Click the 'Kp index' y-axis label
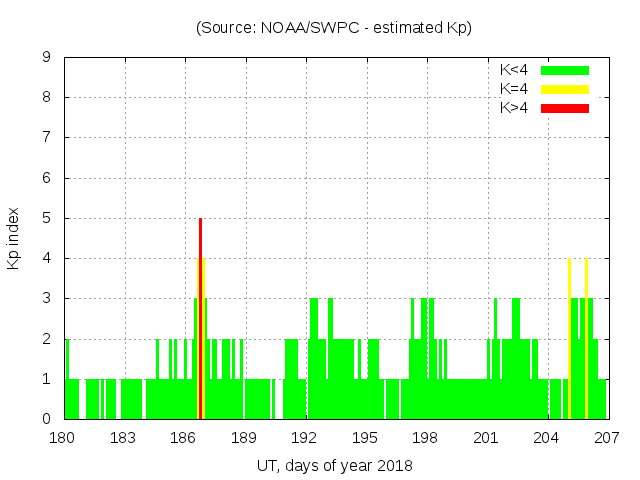Viewport: 640px width, 480px height. pyautogui.click(x=14, y=238)
